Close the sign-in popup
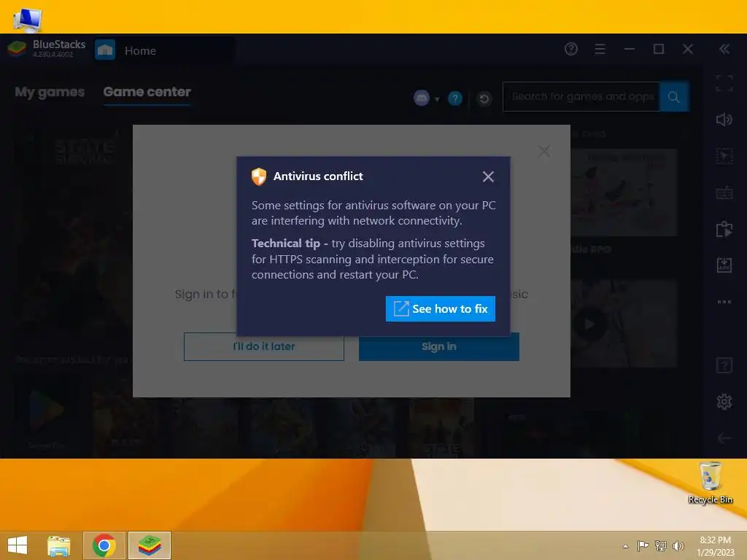The image size is (747, 560). click(x=544, y=152)
